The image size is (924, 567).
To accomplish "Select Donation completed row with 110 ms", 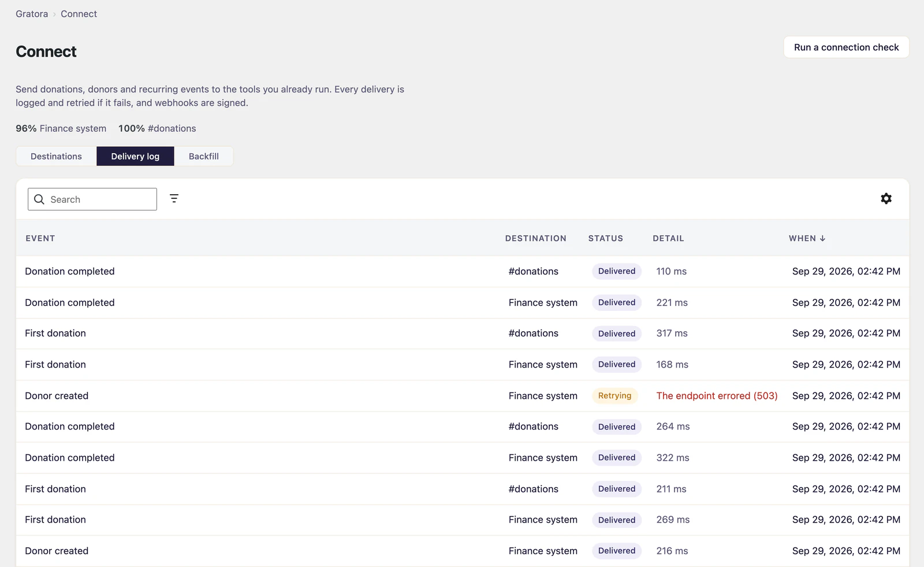I will pyautogui.click(x=463, y=272).
